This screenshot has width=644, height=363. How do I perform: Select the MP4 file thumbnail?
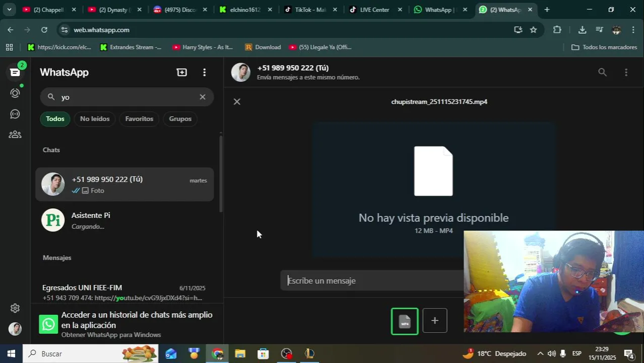click(405, 321)
